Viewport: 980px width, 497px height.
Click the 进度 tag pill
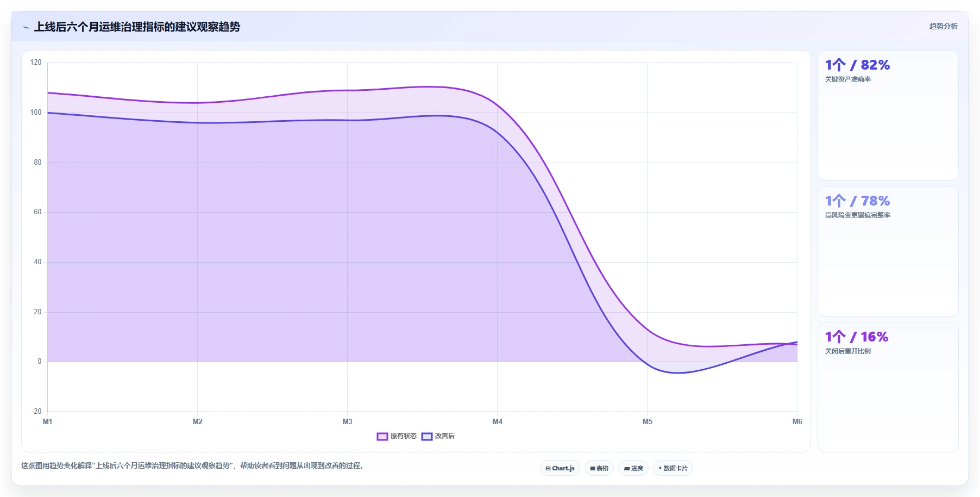tap(633, 468)
